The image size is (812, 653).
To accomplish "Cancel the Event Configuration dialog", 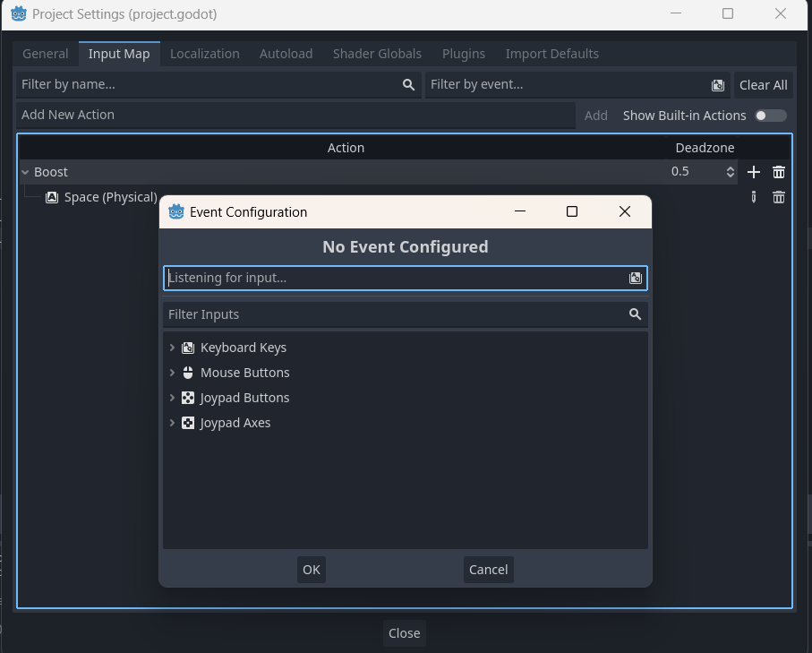I will tap(488, 570).
